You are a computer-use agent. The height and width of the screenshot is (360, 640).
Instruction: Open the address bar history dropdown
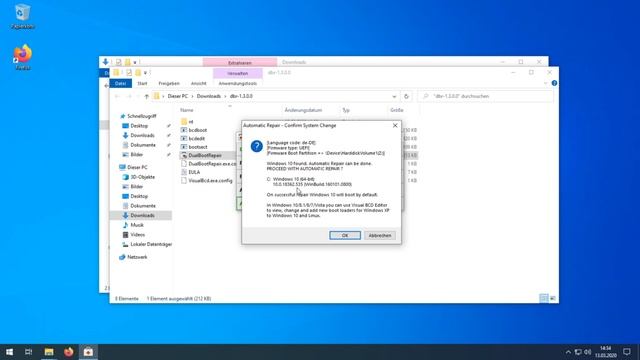394,97
